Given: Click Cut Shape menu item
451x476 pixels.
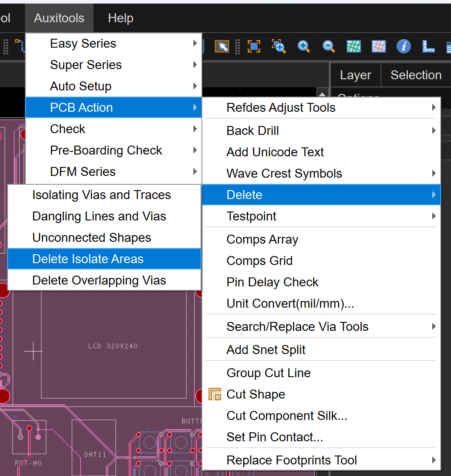Looking at the screenshot, I should point(256,395).
